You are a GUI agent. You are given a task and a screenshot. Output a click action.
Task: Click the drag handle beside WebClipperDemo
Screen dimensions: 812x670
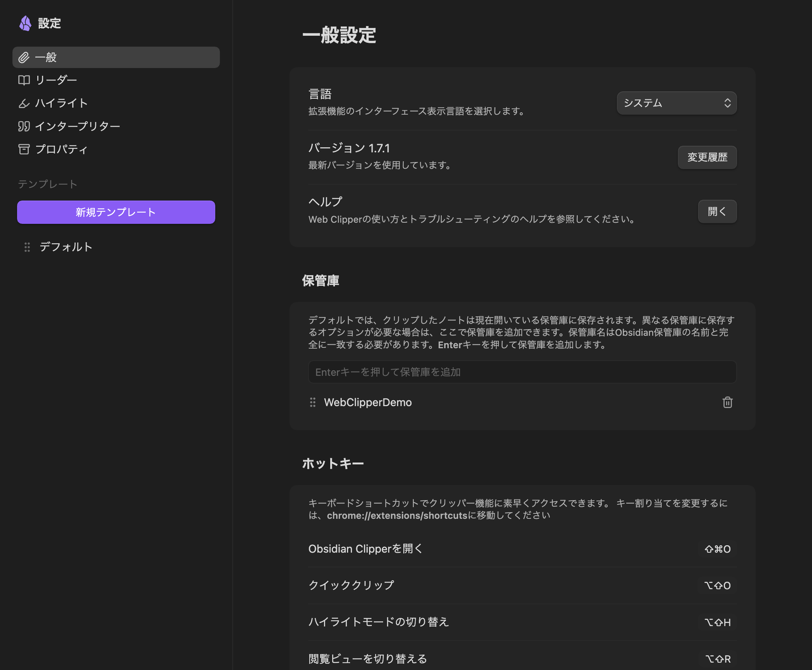point(313,402)
